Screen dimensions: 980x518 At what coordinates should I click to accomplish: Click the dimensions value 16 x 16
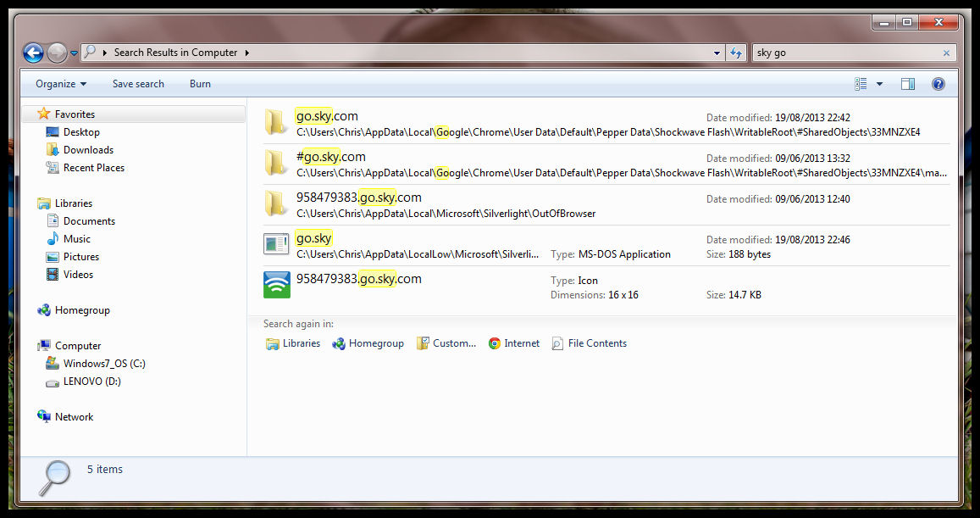[x=623, y=295]
